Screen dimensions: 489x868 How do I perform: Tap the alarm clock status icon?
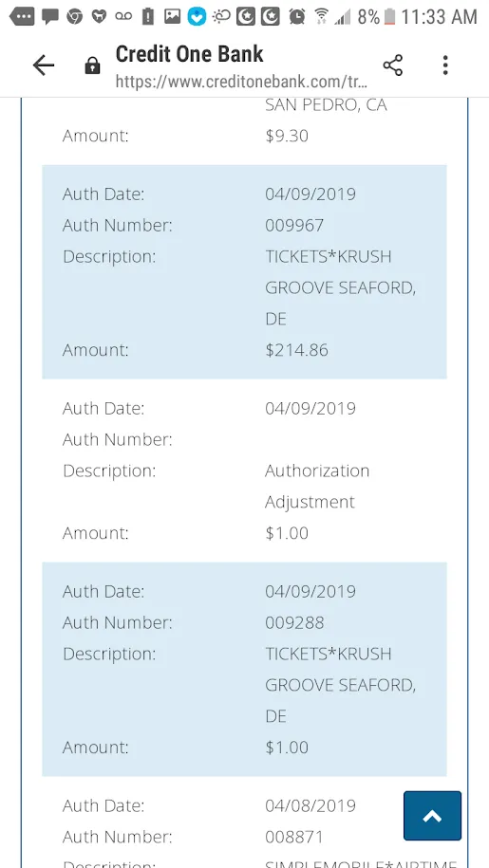[297, 17]
